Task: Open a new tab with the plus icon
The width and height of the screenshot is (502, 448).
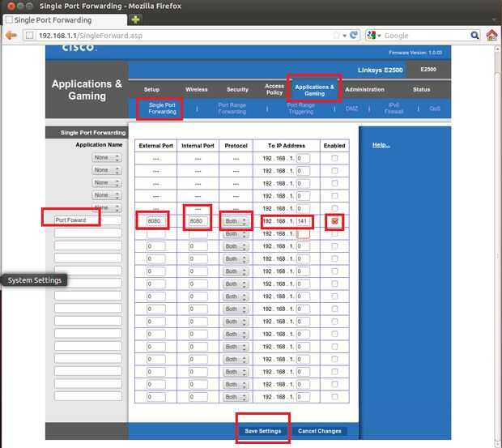Action: coord(135,19)
